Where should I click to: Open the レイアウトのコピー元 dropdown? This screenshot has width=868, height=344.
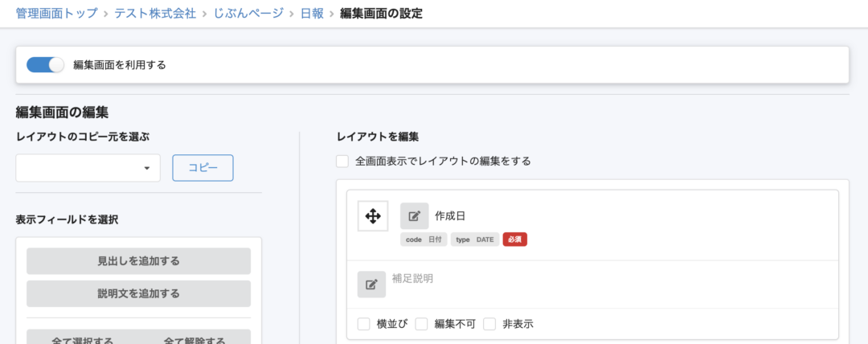[88, 168]
